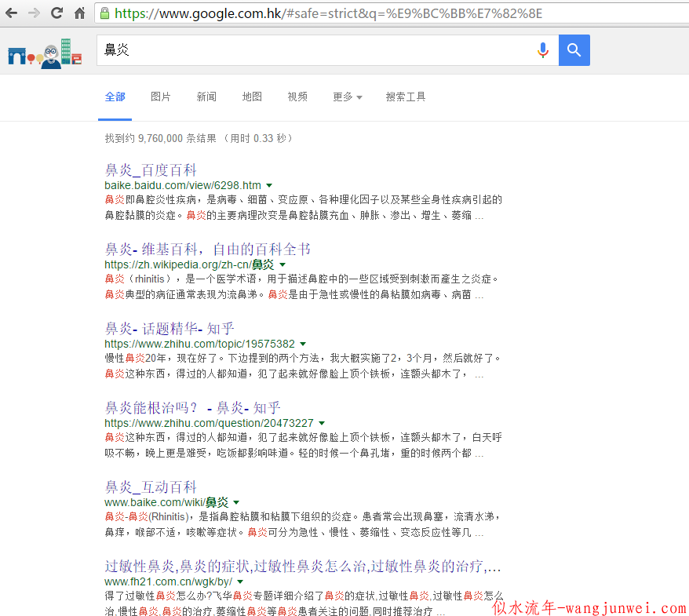Expand arrow next to www.baike.com/wiki URL
The width and height of the screenshot is (689, 616).
click(x=236, y=502)
